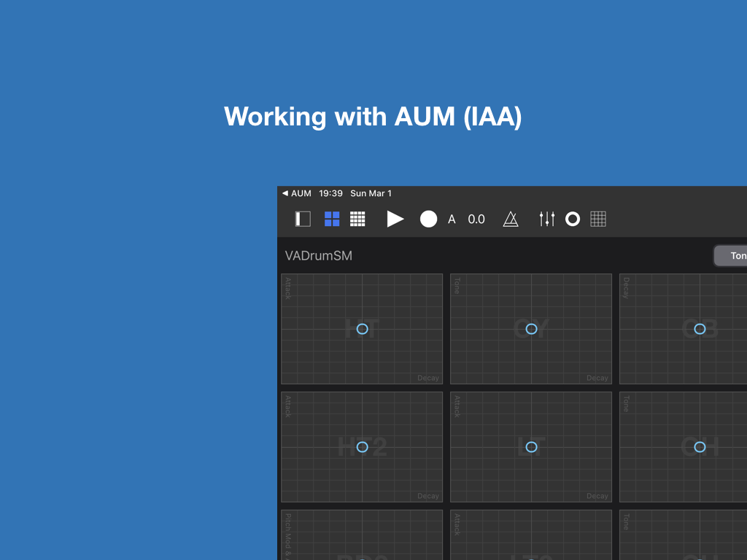The image size is (747, 560).
Task: Switch to the small grid view
Action: pyautogui.click(x=357, y=219)
